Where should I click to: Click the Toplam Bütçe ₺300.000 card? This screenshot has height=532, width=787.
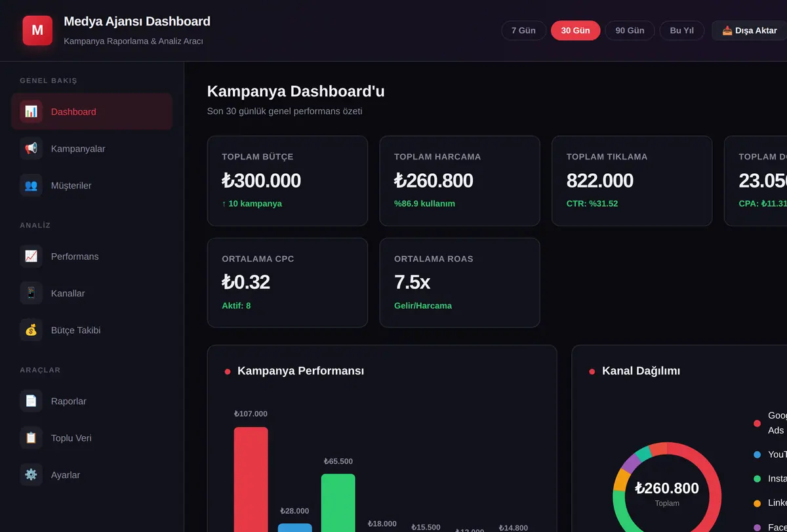tap(287, 180)
